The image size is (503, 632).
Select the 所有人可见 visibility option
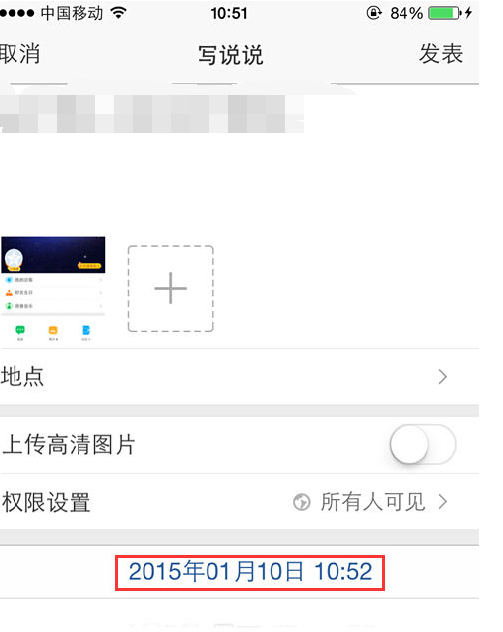(373, 502)
